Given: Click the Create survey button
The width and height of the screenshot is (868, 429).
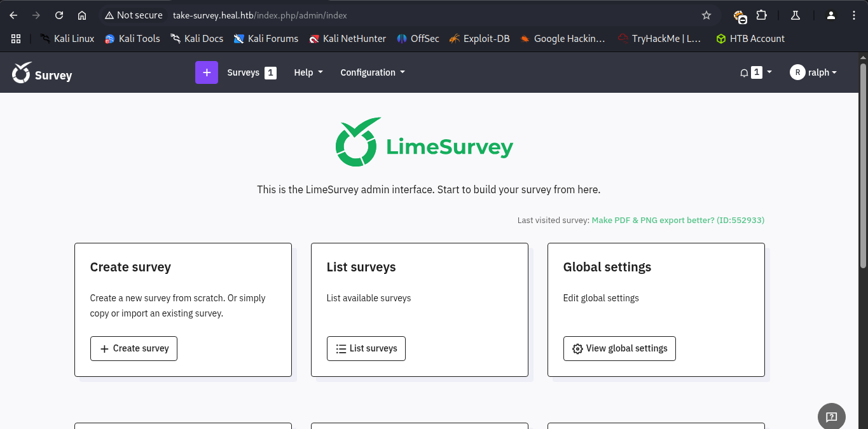Looking at the screenshot, I should click(134, 348).
